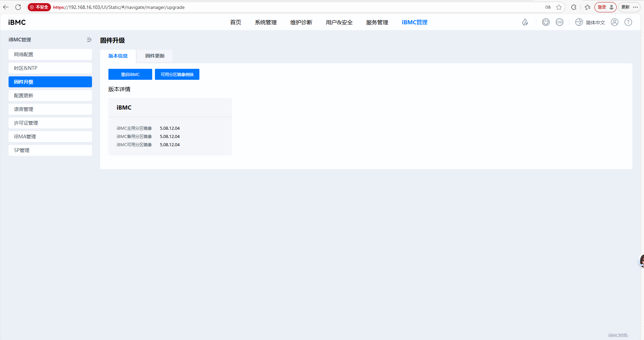Screen dimensions: 644x340
Task: Click the language globe icon
Action: click(579, 22)
